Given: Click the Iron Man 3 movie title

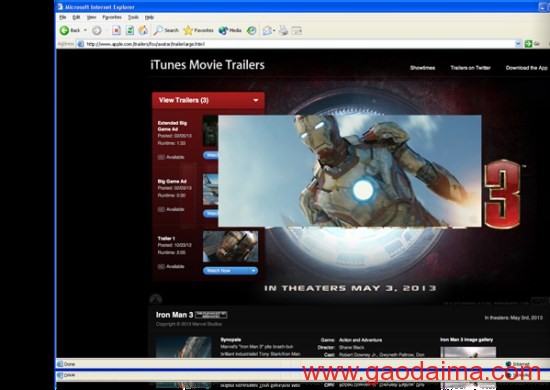Looking at the screenshot, I should (x=174, y=315).
